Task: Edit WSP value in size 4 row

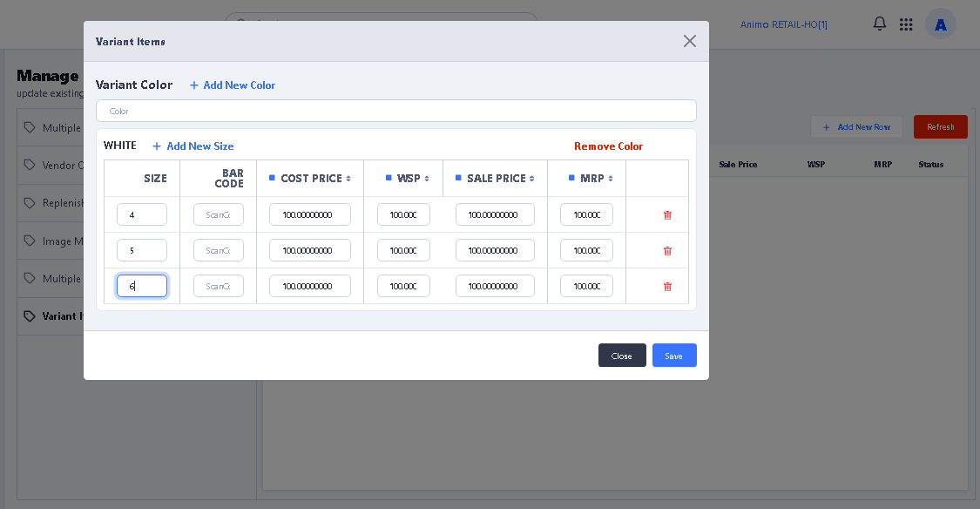Action: pos(403,214)
